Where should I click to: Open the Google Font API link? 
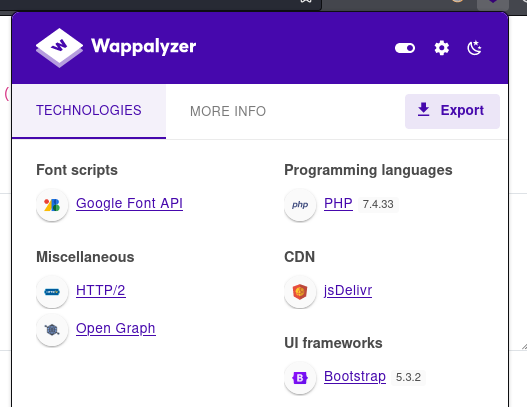tap(129, 204)
